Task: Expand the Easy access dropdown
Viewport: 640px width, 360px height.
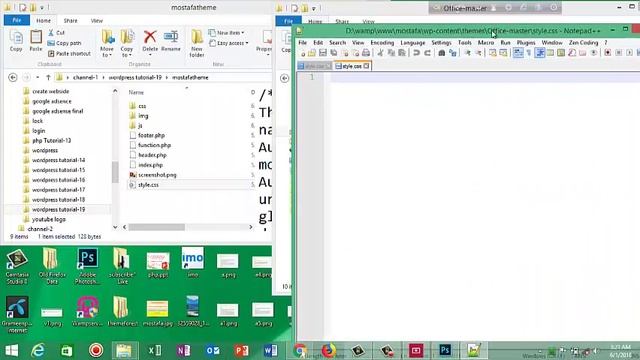Action: pos(229,43)
